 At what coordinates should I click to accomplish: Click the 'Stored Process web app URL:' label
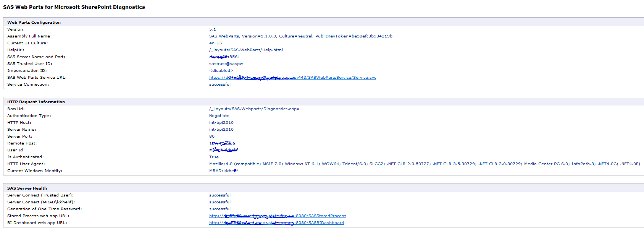point(38,216)
